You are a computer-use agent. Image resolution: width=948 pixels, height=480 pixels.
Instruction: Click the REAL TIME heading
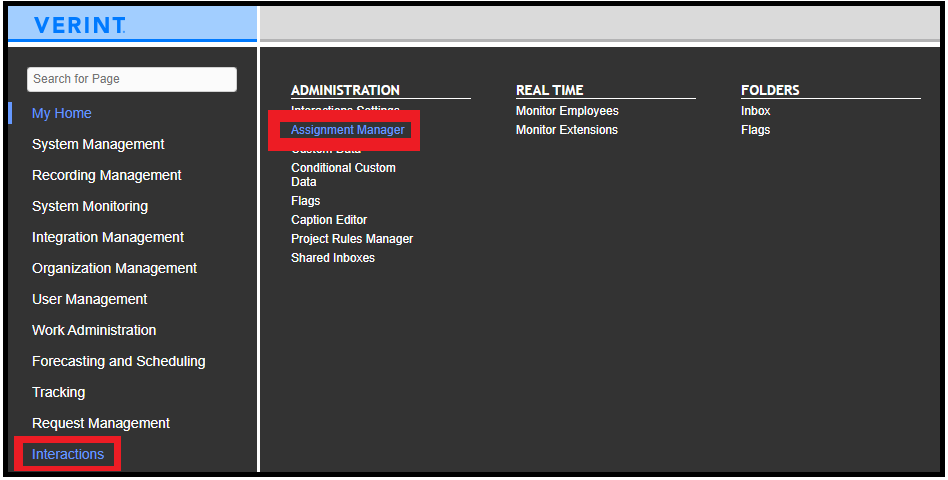(550, 90)
